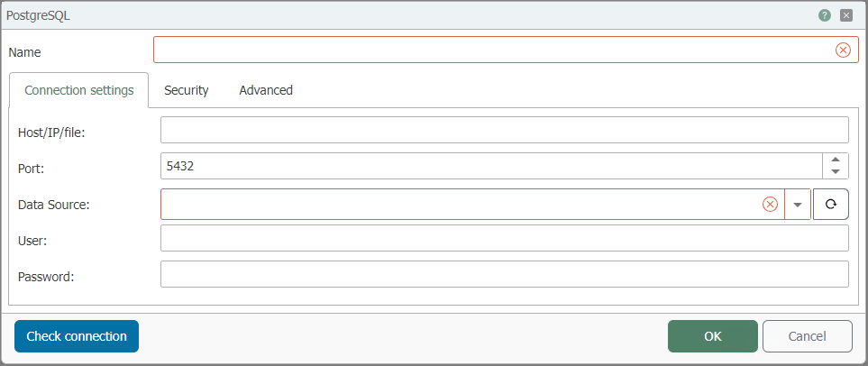Cancel the PostgreSQL connection dialog

pos(807,336)
